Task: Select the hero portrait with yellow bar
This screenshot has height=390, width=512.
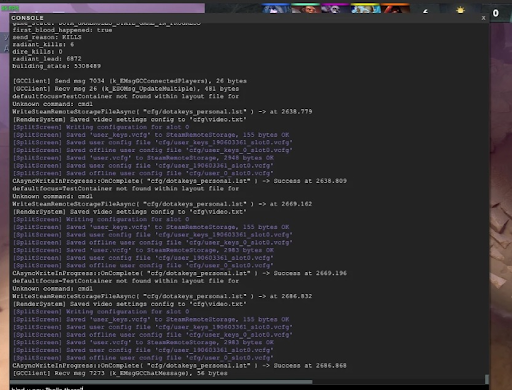Action: (x=365, y=8)
